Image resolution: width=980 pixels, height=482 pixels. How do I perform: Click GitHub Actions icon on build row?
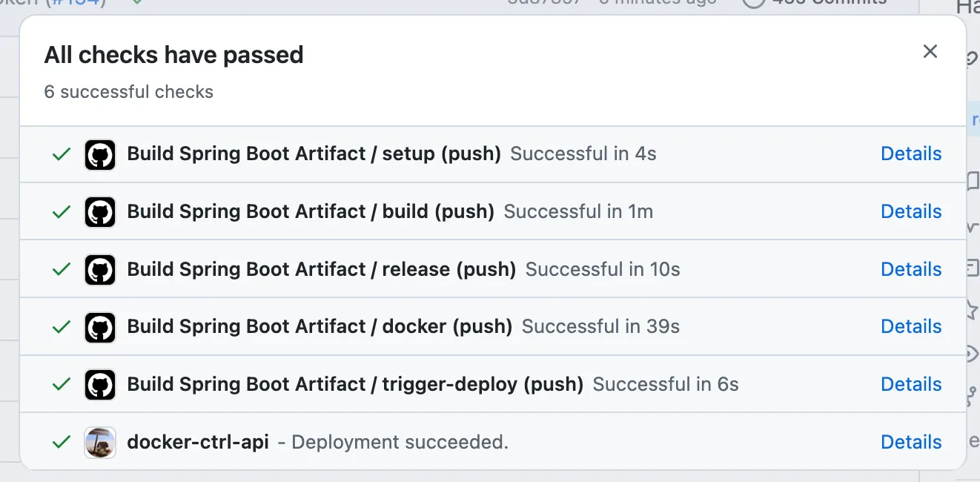pos(100,212)
